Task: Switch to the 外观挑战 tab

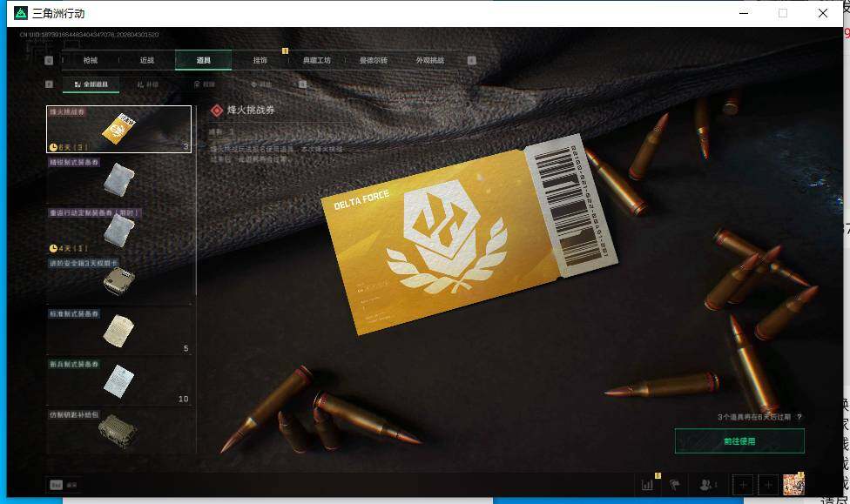Action: [430, 60]
